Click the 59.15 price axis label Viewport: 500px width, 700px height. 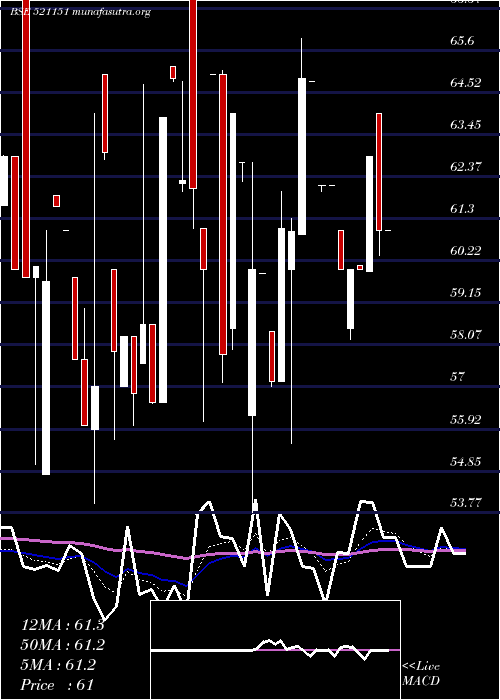[466, 292]
